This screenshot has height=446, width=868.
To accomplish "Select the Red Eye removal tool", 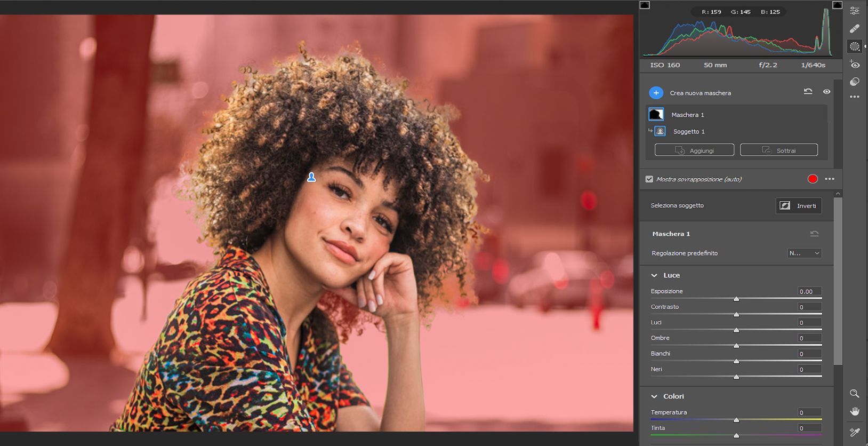I will pyautogui.click(x=855, y=65).
